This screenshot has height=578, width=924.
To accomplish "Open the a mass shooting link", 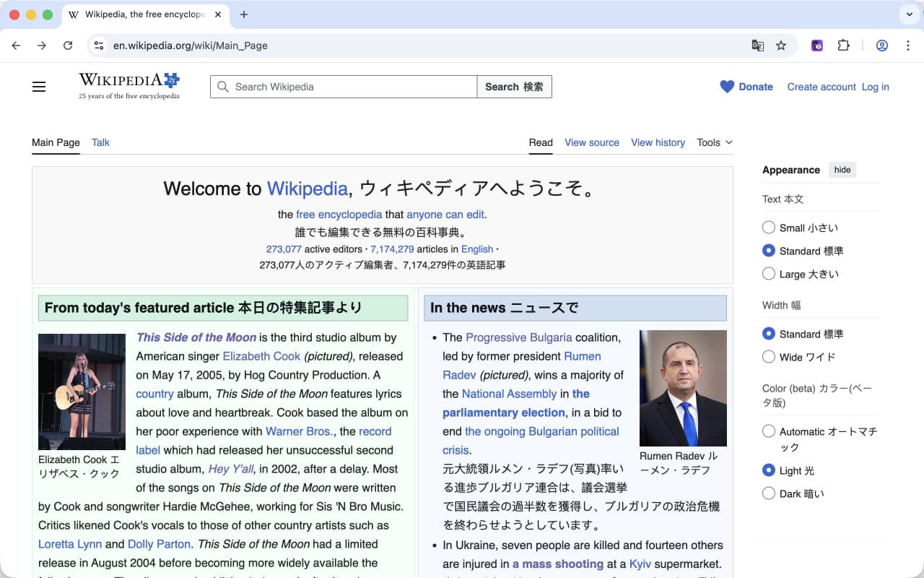I will coord(558,564).
